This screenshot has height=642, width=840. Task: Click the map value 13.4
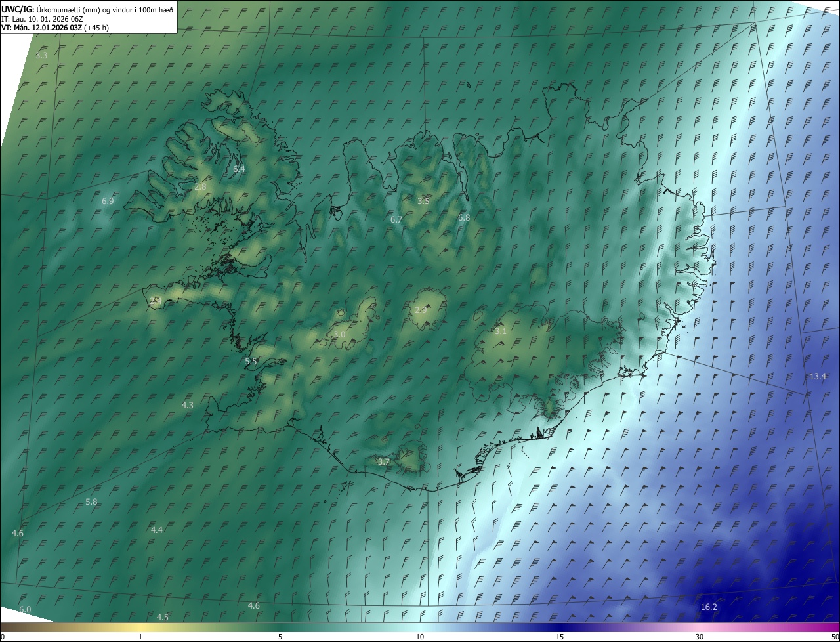pos(818,376)
